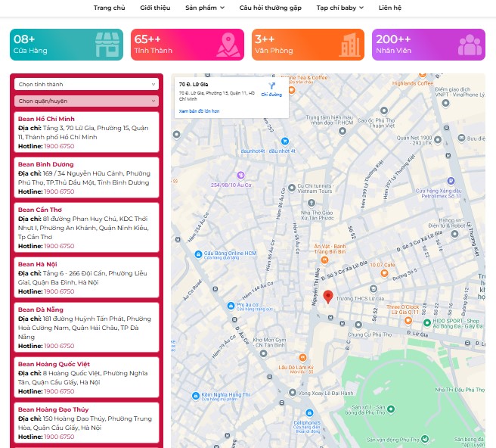The width and height of the screenshot is (496, 448).
Task: Click the Gấu Bông Online HCM marker
Action: [198, 254]
